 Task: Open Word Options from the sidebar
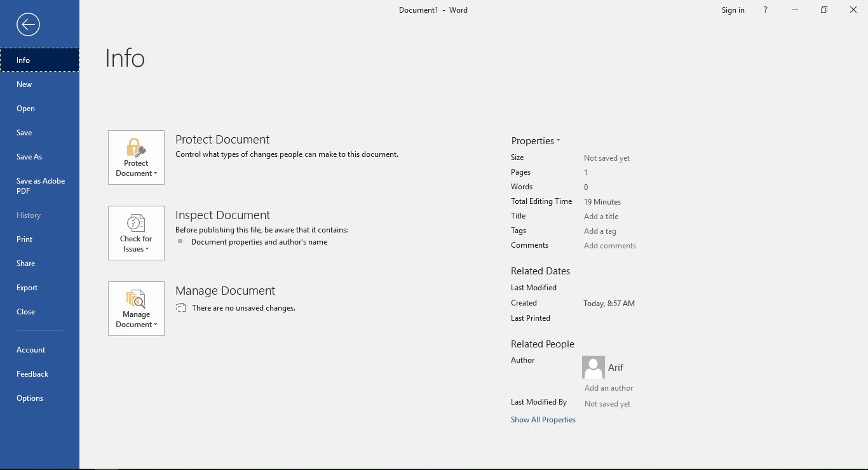click(29, 398)
